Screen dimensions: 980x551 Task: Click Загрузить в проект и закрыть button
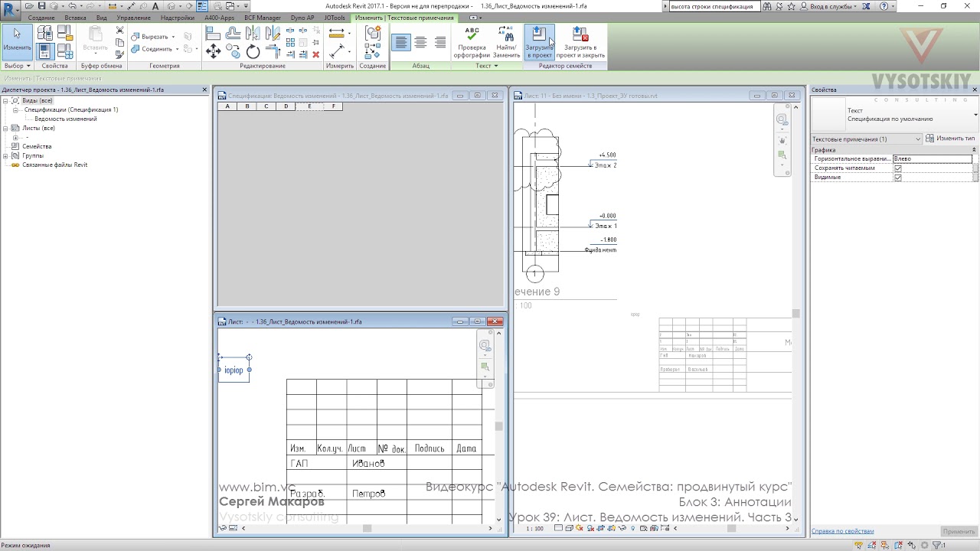580,42
